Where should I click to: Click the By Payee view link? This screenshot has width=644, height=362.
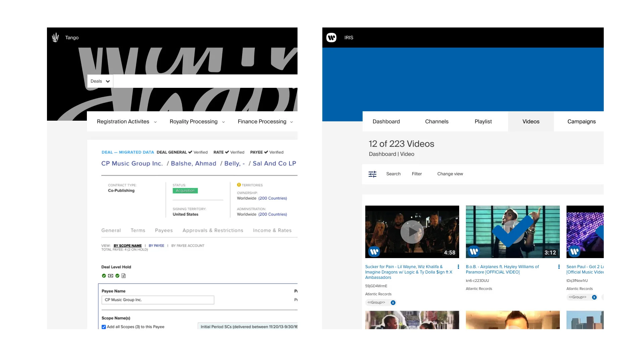click(156, 246)
